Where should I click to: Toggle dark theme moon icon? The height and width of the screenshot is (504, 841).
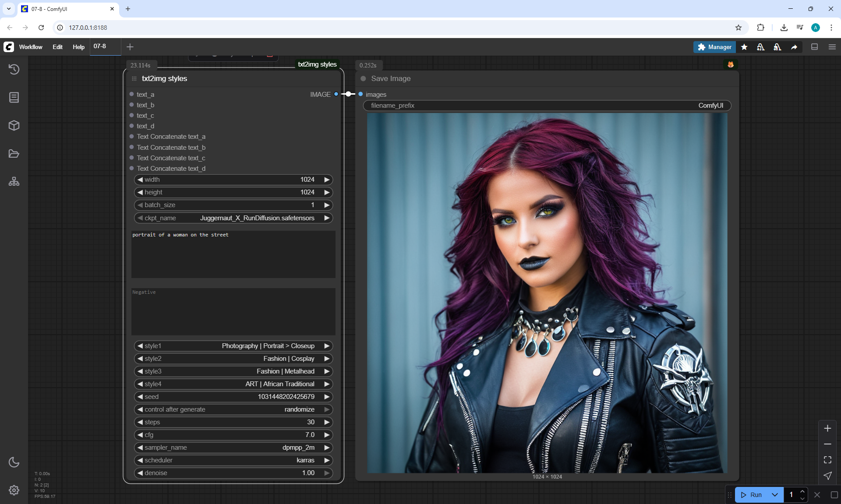14,462
